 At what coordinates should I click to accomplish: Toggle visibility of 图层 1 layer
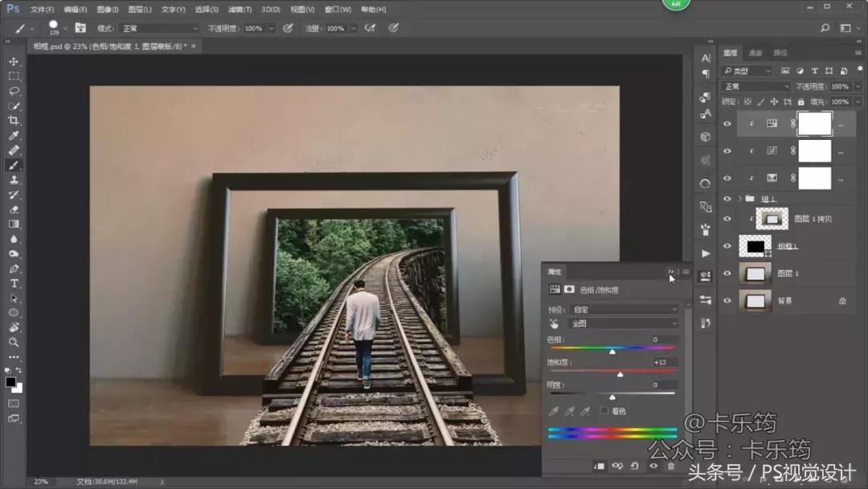coord(727,273)
